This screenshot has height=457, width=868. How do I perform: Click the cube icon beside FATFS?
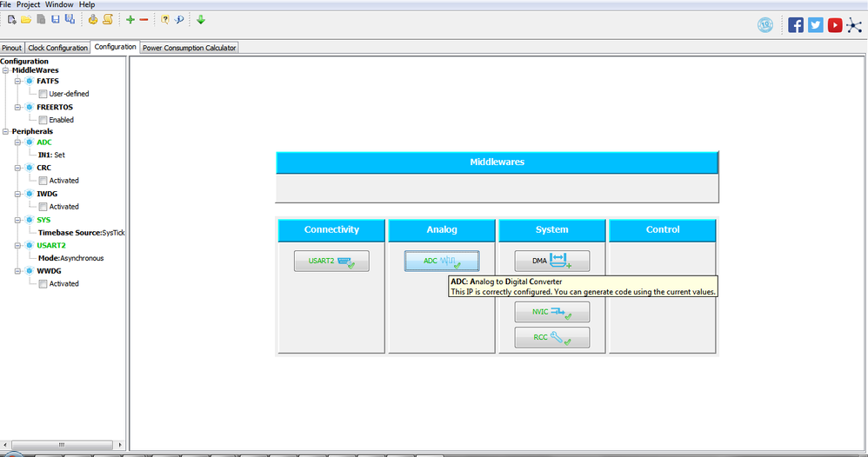30,82
